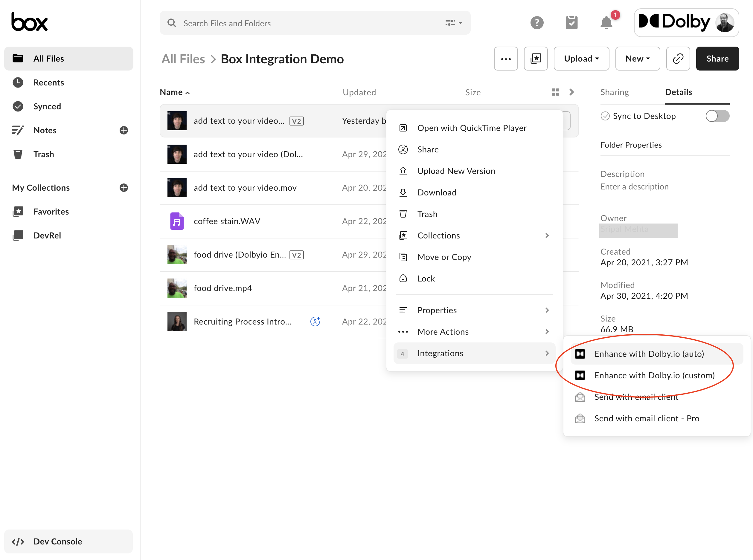Toggle Sync to Desktop switch
This screenshot has height=560, width=753.
(717, 116)
